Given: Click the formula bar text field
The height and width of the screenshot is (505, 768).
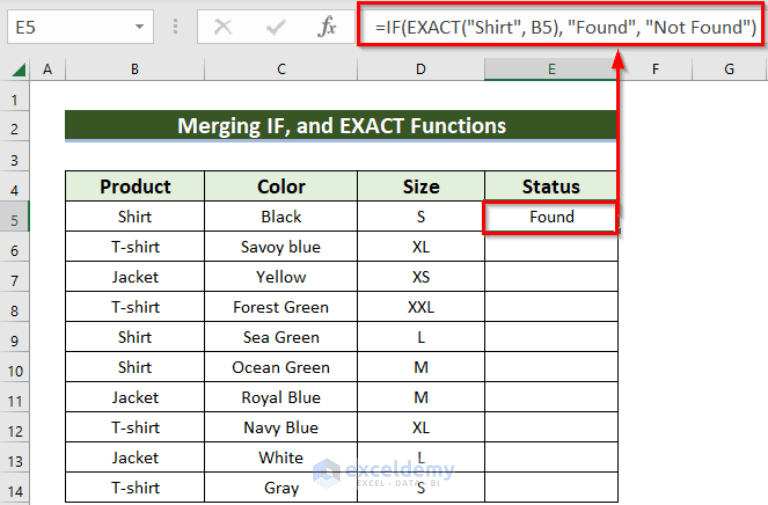Looking at the screenshot, I should tap(561, 27).
